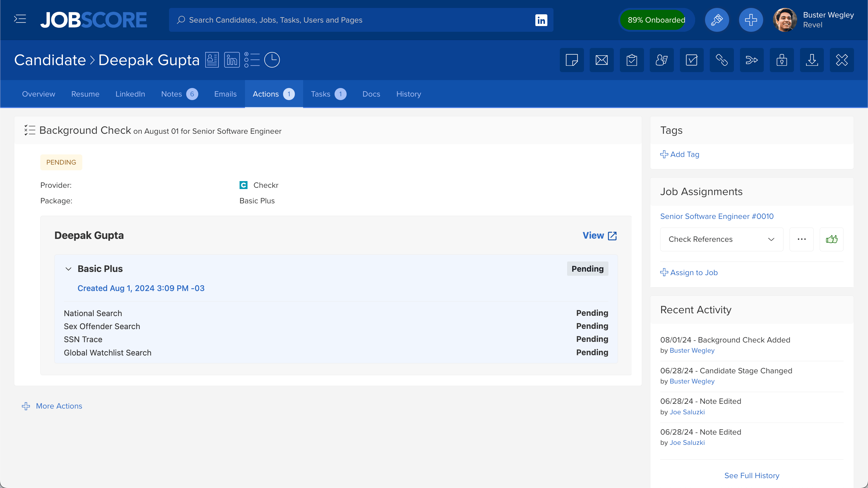Click the padlock privacy icon
868x488 pixels.
click(x=781, y=60)
